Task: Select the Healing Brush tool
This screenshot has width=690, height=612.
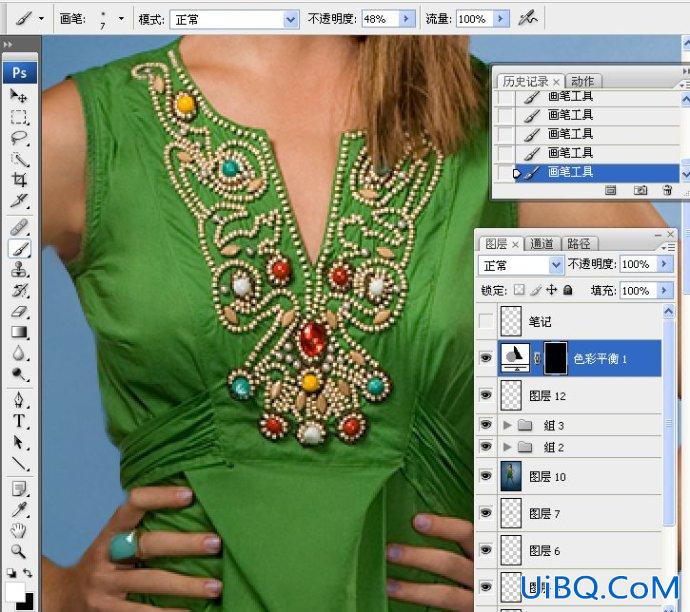Action: click(x=18, y=228)
